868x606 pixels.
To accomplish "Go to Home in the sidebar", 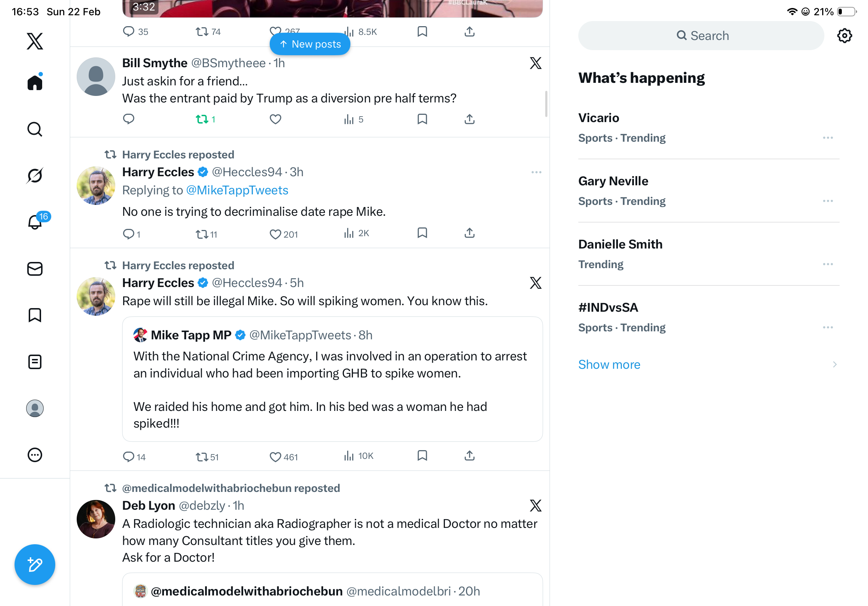I will pos(35,82).
